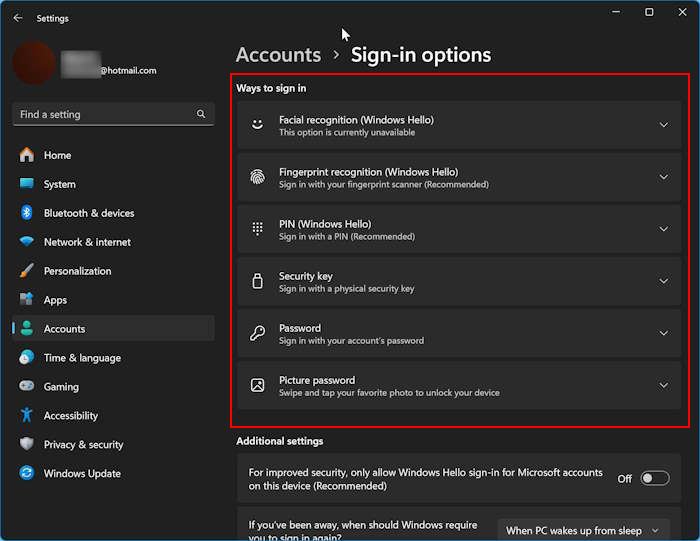Viewport: 700px width, 541px height.
Task: Click the System monitor icon
Action: (x=27, y=183)
